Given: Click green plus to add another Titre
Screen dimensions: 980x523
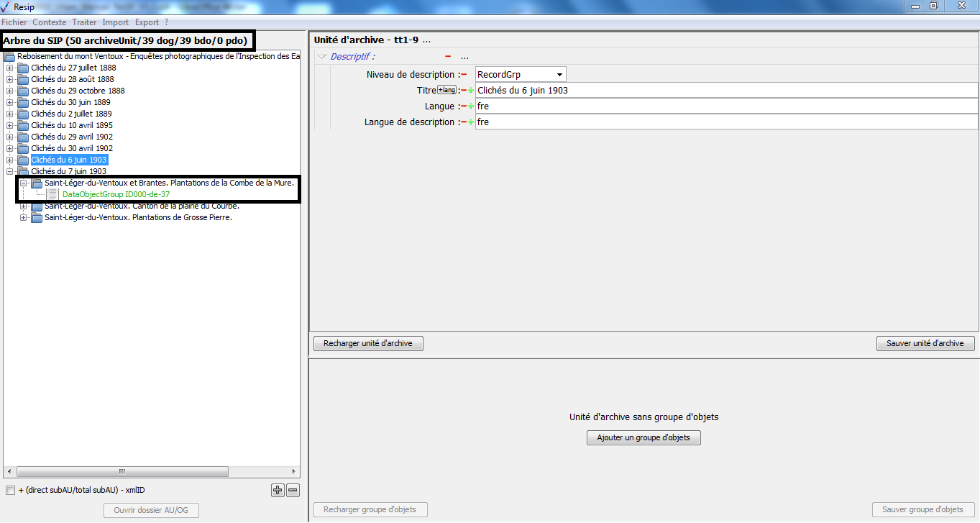Looking at the screenshot, I should (471, 91).
